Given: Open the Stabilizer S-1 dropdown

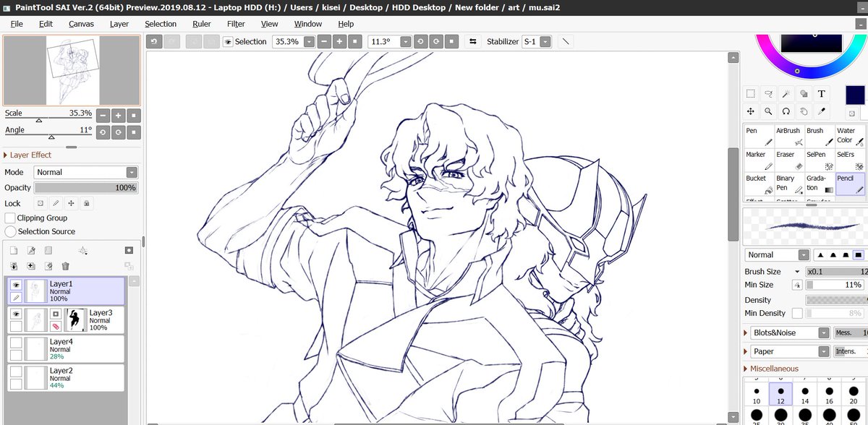Looking at the screenshot, I should point(545,42).
